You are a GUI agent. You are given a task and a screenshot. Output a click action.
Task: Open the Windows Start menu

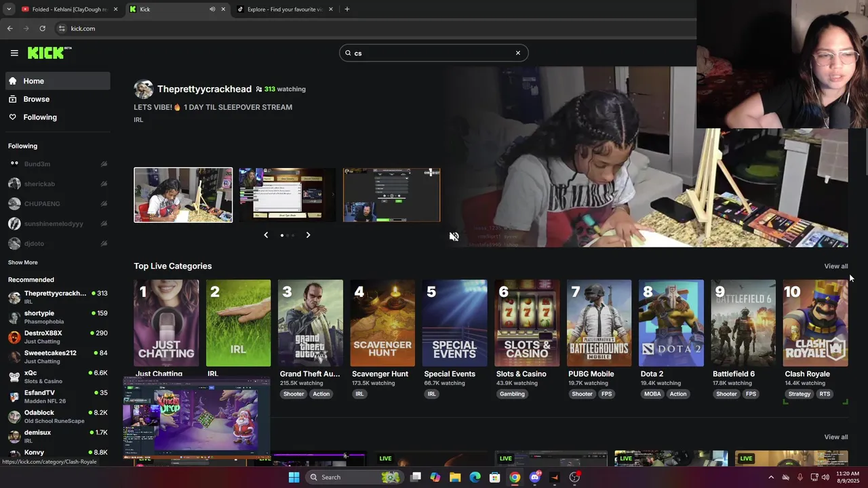coord(294,477)
